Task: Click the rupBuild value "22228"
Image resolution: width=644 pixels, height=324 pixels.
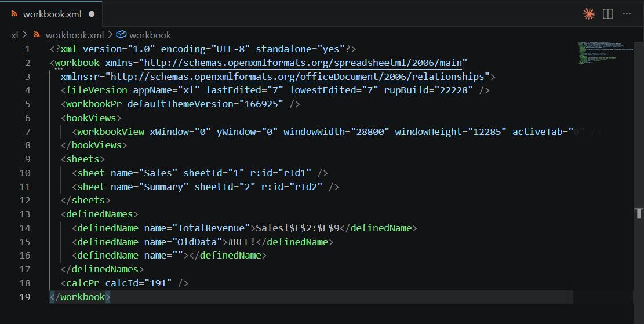Action: pos(453,90)
